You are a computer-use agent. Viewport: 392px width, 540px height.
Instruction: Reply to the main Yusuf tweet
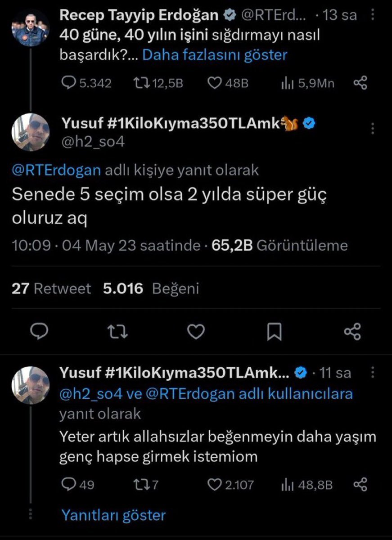click(39, 332)
